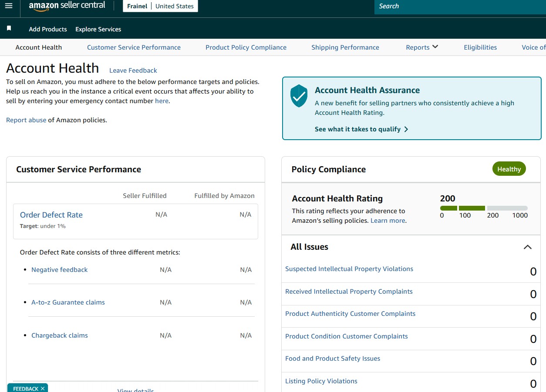Image resolution: width=546 pixels, height=392 pixels.
Task: Click into the Search field
Action: [460, 7]
